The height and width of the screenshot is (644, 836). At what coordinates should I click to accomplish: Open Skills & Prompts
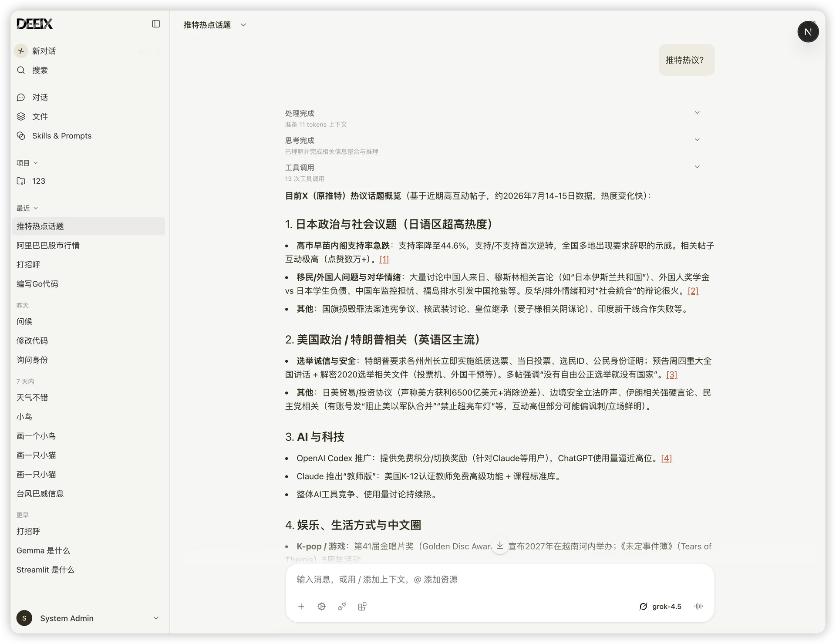coord(88,135)
